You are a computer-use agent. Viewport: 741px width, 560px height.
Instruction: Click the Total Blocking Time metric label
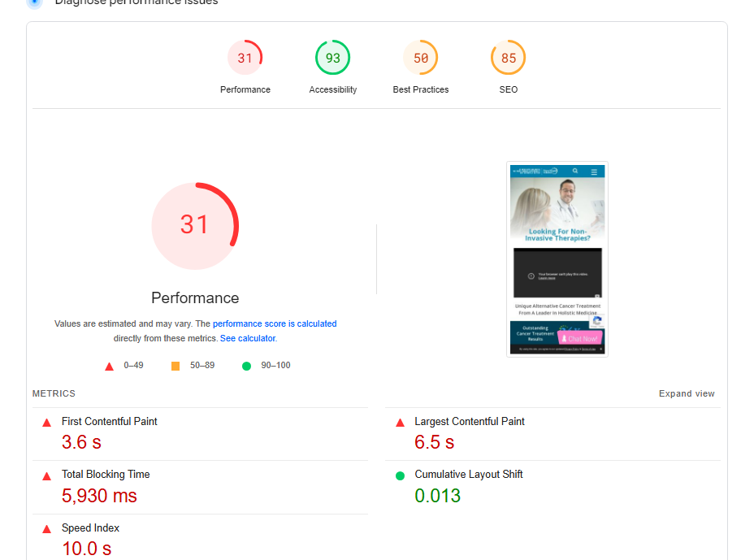pyautogui.click(x=106, y=475)
